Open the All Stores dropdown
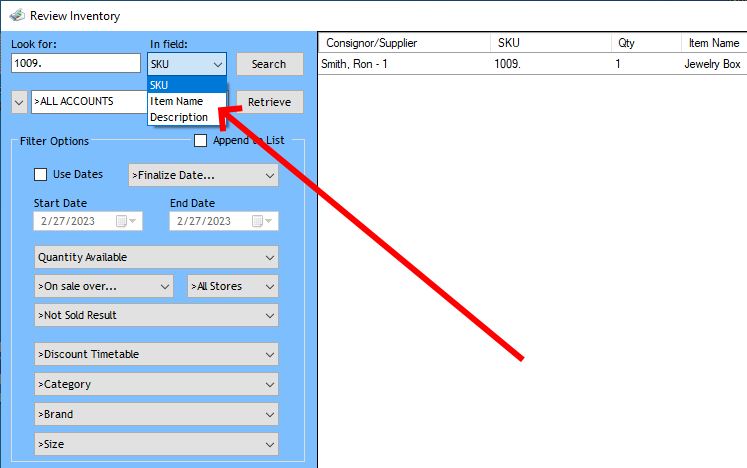This screenshot has height=468, width=747. (x=233, y=286)
